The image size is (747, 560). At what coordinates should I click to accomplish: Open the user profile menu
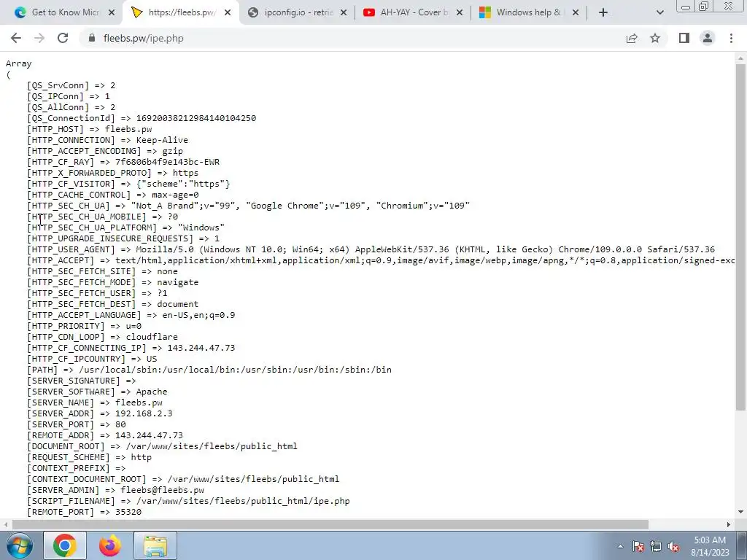[x=708, y=38]
